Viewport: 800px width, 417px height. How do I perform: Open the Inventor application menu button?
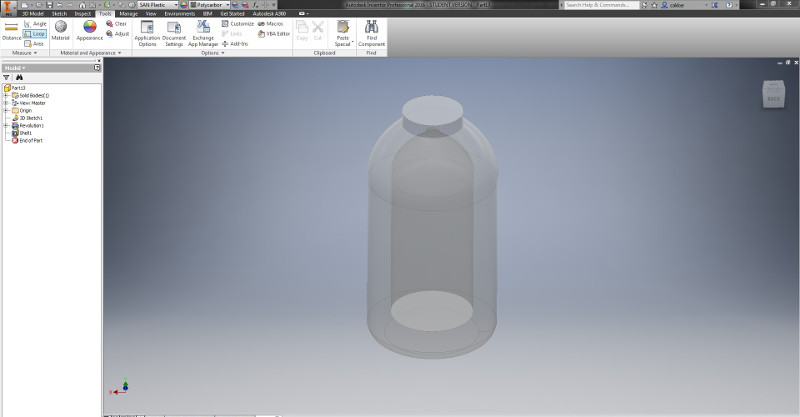(x=8, y=7)
